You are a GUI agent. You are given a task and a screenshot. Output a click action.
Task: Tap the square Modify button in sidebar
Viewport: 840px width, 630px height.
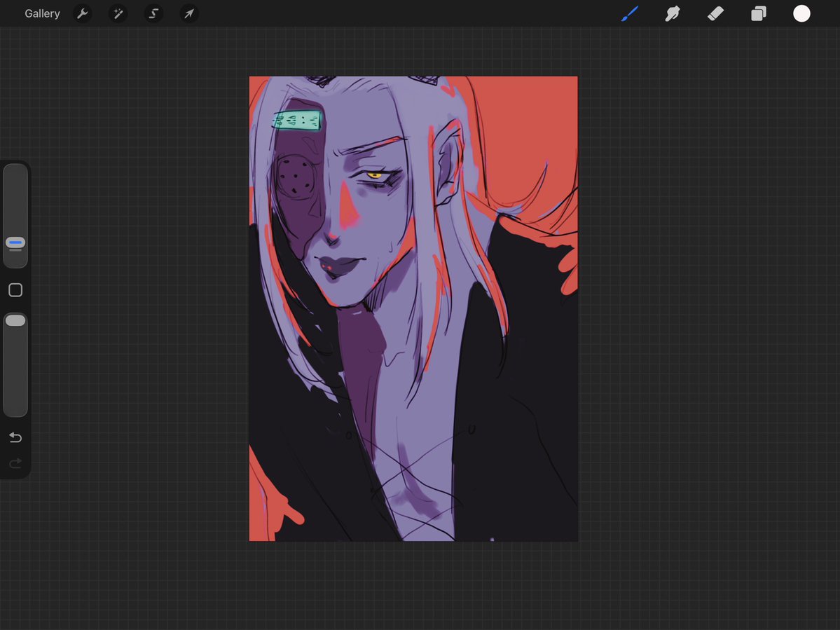tap(15, 290)
